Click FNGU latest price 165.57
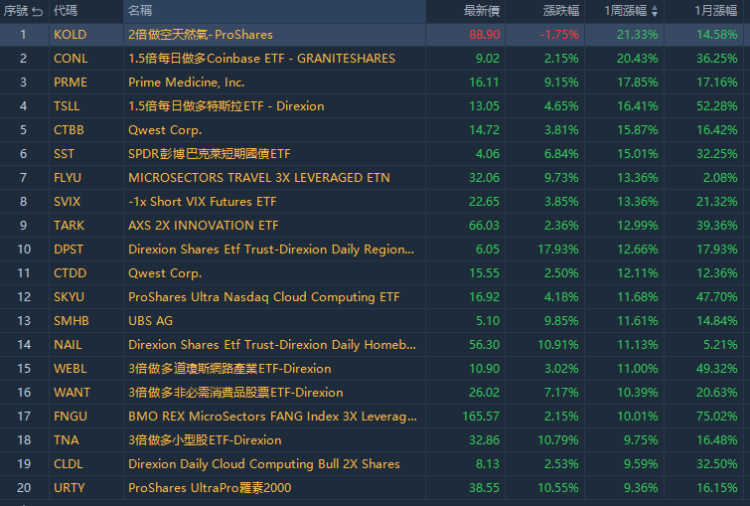This screenshot has width=750, height=506. [481, 417]
